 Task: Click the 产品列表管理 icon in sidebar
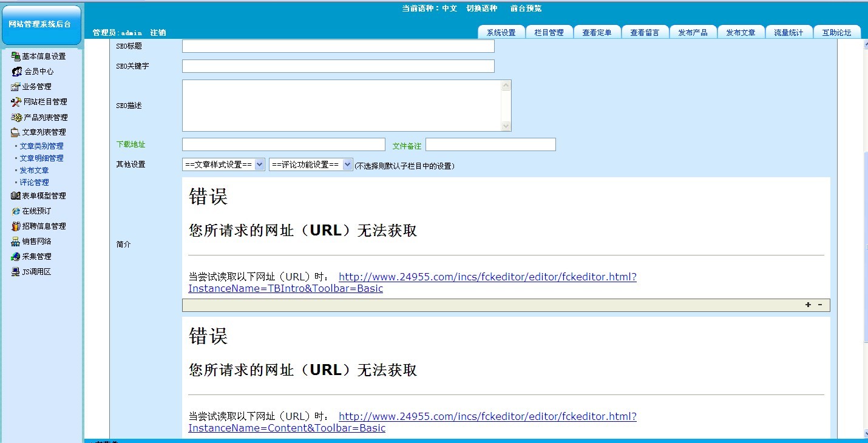coord(16,118)
